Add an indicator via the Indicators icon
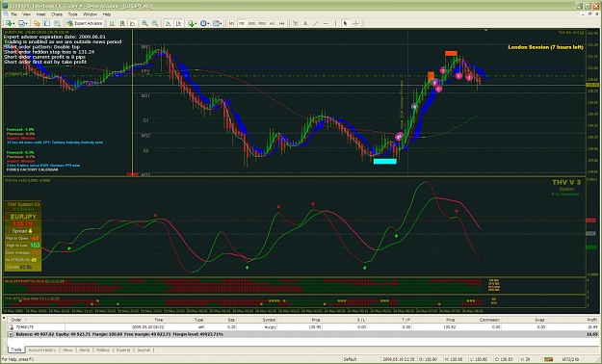Image resolution: width=602 pixels, height=364 pixels. pos(192,23)
